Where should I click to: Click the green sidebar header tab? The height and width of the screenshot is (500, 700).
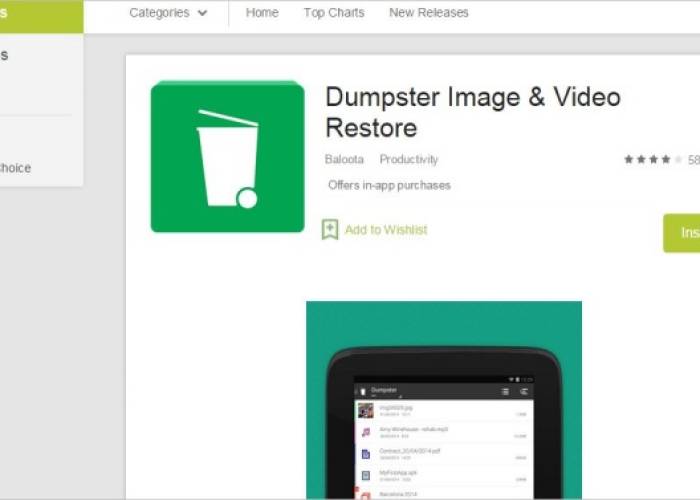coord(42,16)
